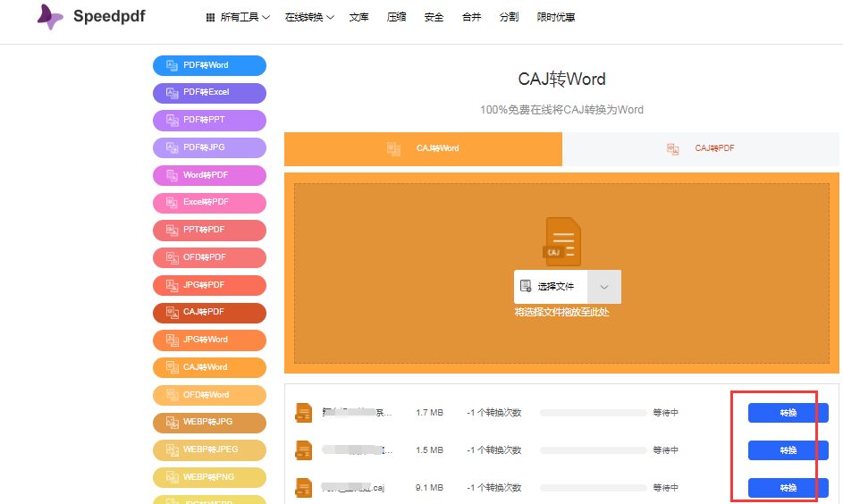843x504 pixels.
Task: Click the file icon of the 1.7 MB row
Action: tap(304, 413)
